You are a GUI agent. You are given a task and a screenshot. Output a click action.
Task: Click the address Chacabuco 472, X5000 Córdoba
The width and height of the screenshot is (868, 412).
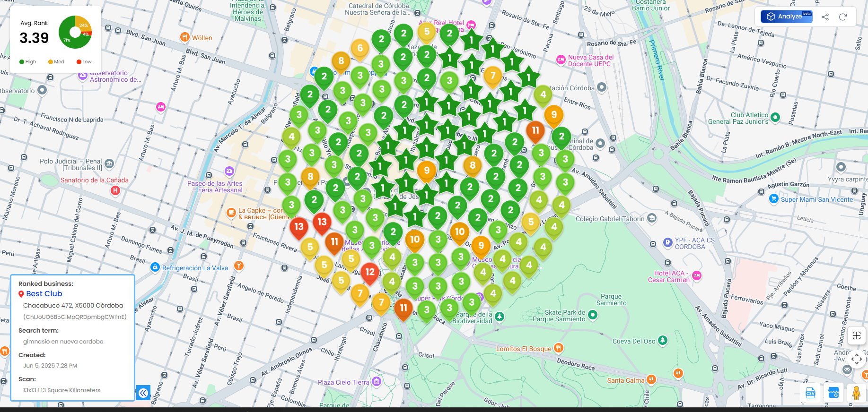point(73,306)
